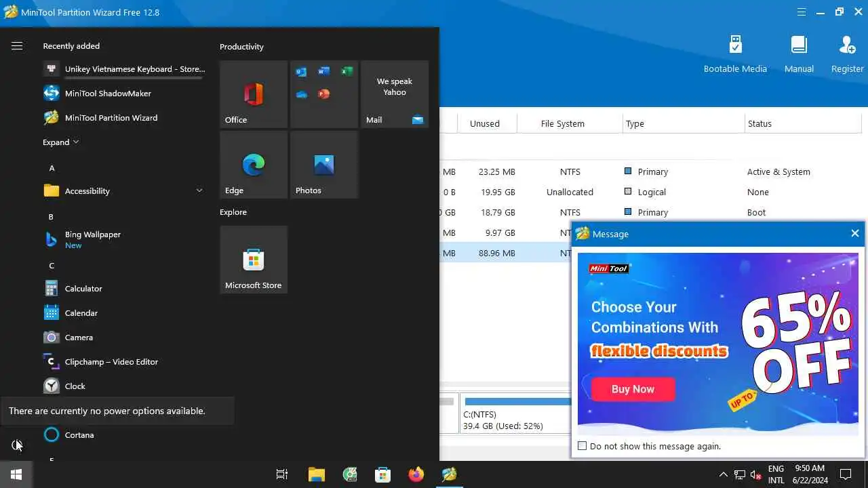The width and height of the screenshot is (868, 488).
Task: Open Microsoft Store from the taskbar
Action: coord(383,474)
